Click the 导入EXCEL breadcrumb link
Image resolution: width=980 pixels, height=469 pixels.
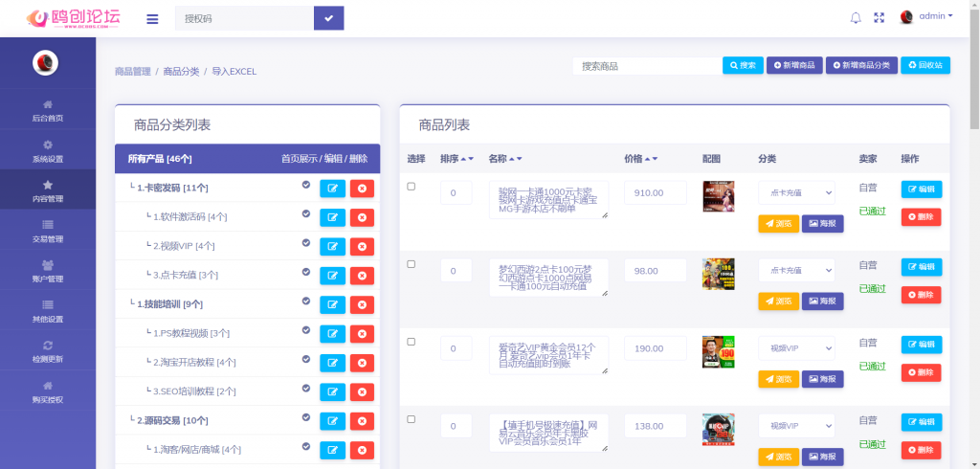pyautogui.click(x=234, y=71)
